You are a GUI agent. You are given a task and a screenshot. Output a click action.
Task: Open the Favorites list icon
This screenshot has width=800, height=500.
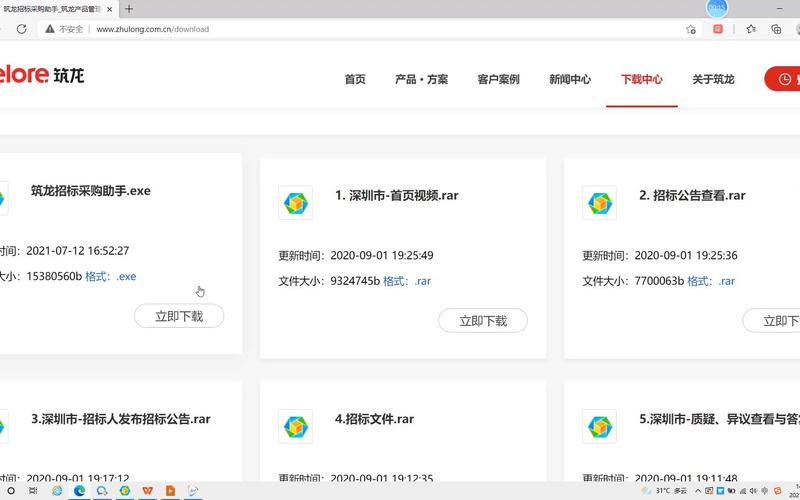(x=751, y=29)
